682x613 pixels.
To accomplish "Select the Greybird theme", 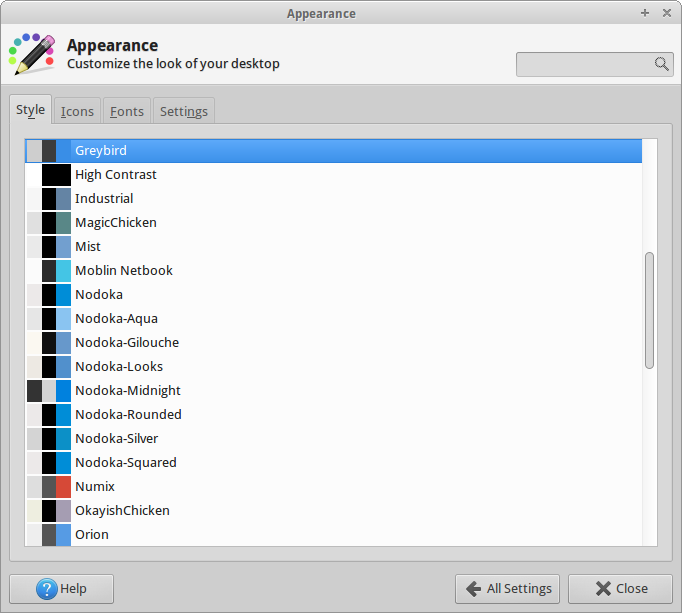I will tap(334, 151).
